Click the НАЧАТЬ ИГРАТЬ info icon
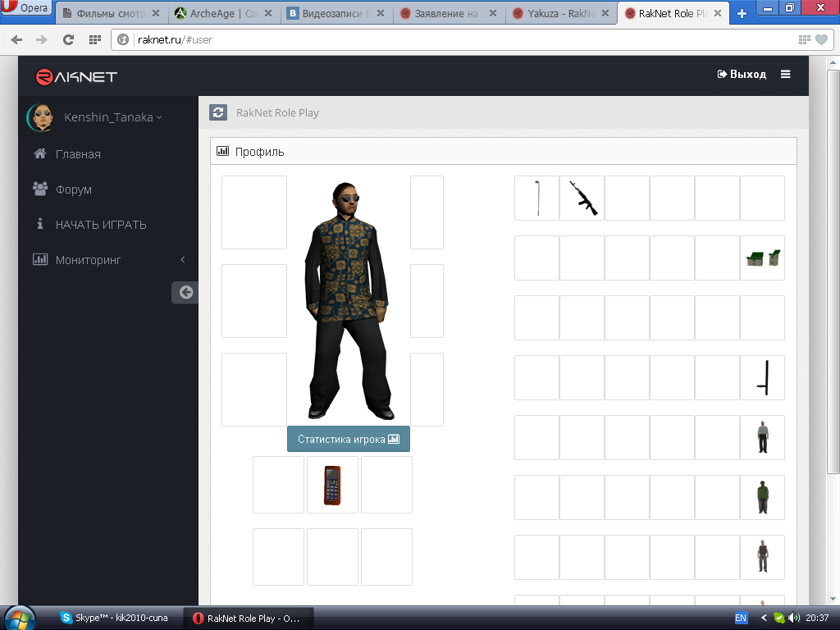840x630 pixels. click(x=40, y=224)
